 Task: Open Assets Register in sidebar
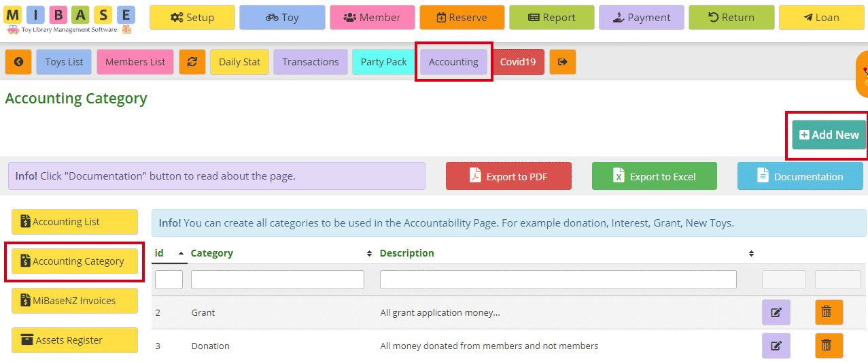tap(75, 340)
